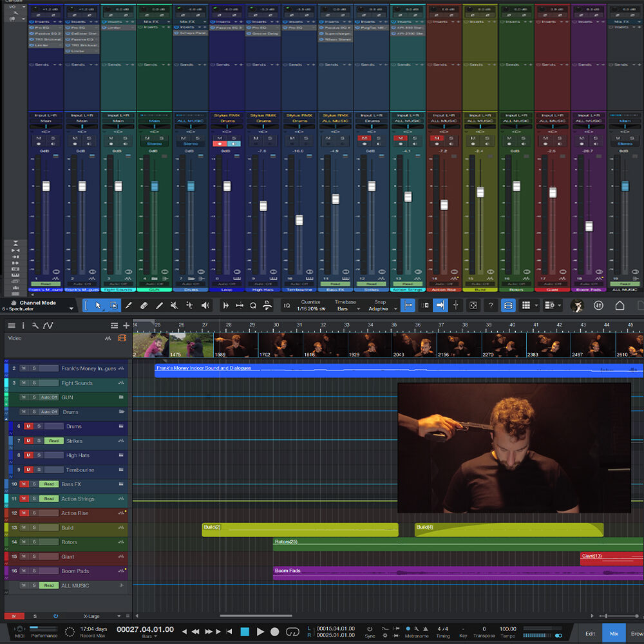Toggle the global Mute button below track list

point(14,616)
